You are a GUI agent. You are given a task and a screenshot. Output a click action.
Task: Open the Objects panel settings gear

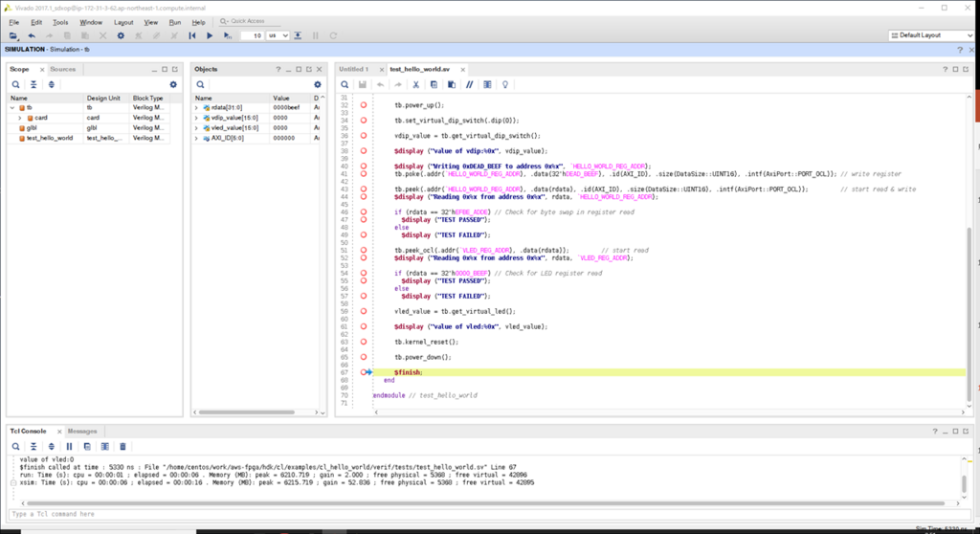coord(318,84)
